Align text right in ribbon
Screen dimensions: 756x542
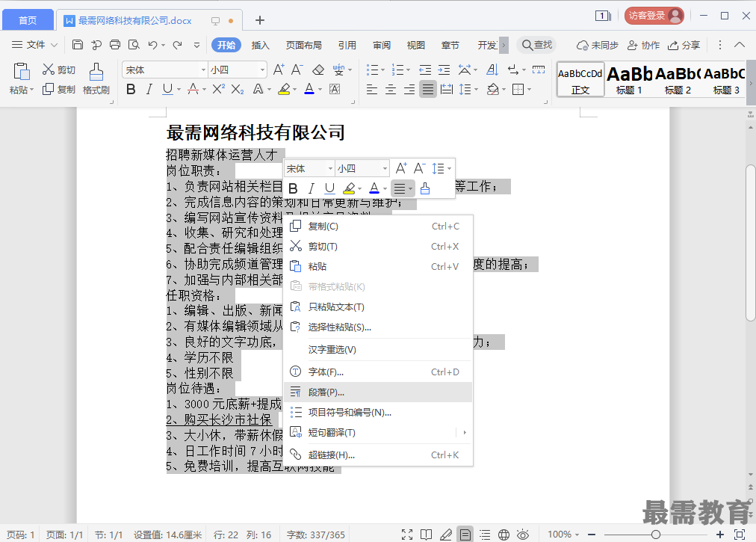click(409, 89)
